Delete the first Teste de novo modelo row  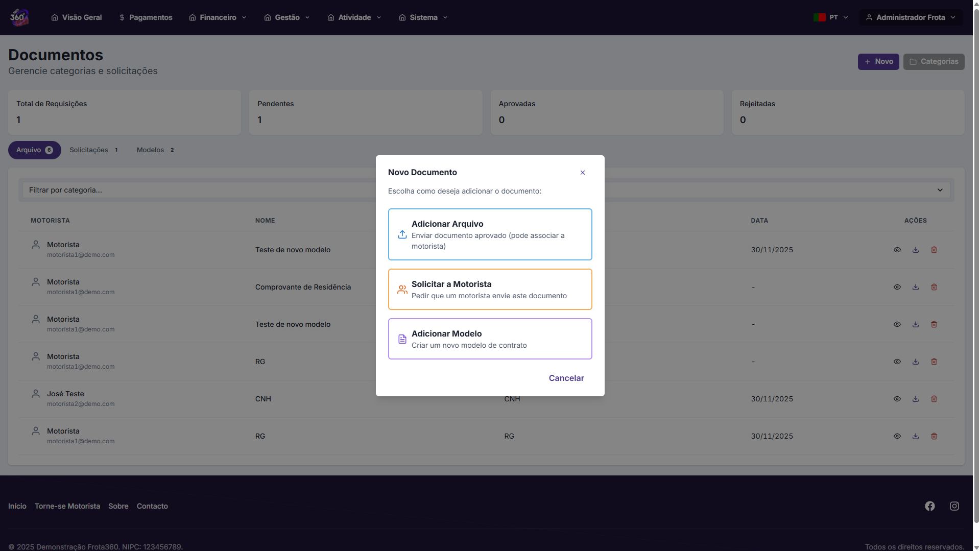point(934,250)
